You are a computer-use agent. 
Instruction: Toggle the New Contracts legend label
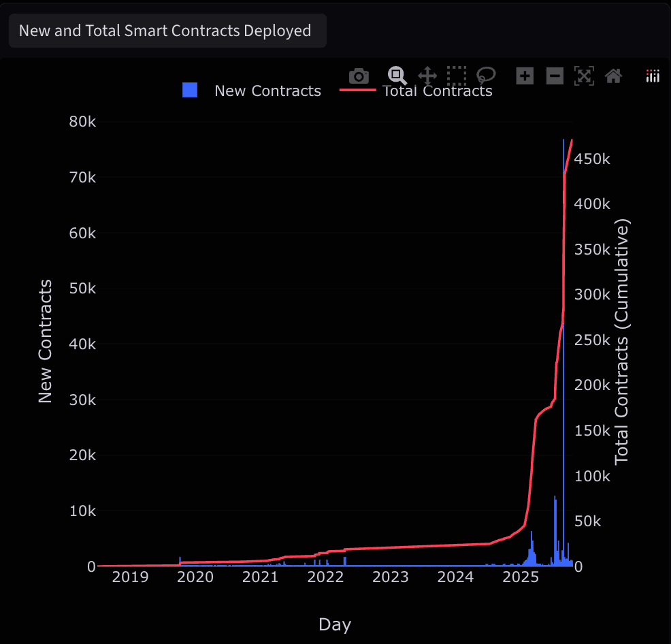click(267, 91)
